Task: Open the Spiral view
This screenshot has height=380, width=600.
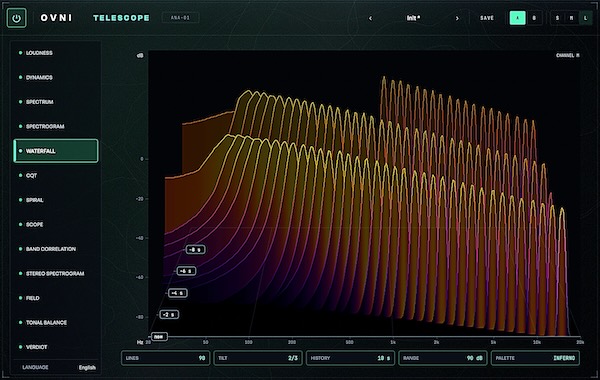Action: pyautogui.click(x=56, y=200)
